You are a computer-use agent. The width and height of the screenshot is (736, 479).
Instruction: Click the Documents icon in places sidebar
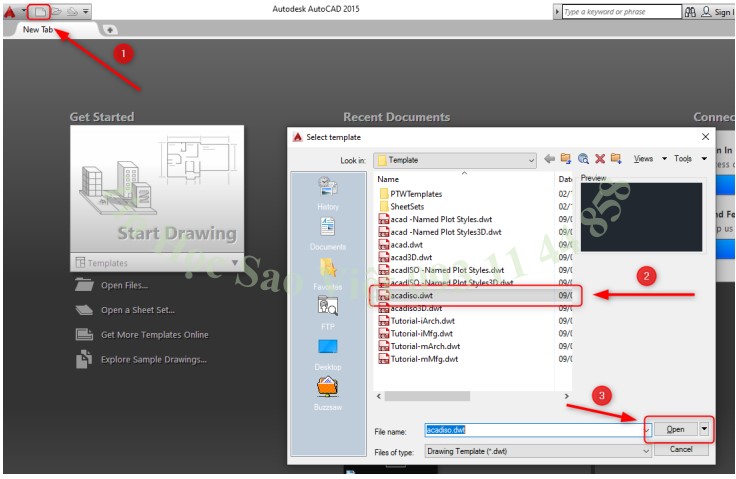328,226
